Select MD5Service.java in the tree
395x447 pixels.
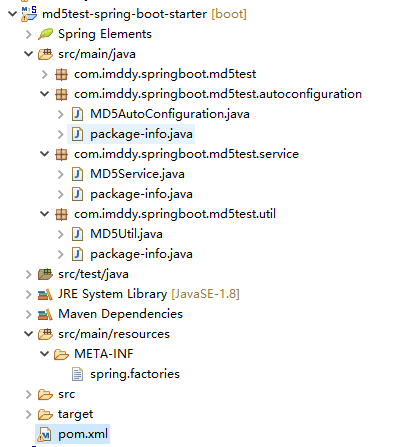[x=137, y=174]
